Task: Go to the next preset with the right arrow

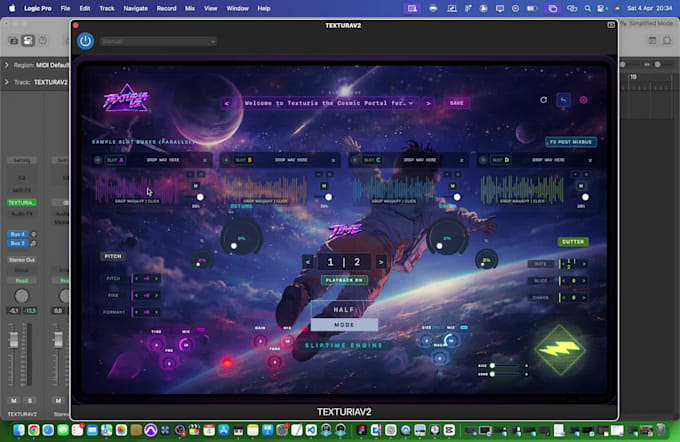Action: (x=428, y=103)
